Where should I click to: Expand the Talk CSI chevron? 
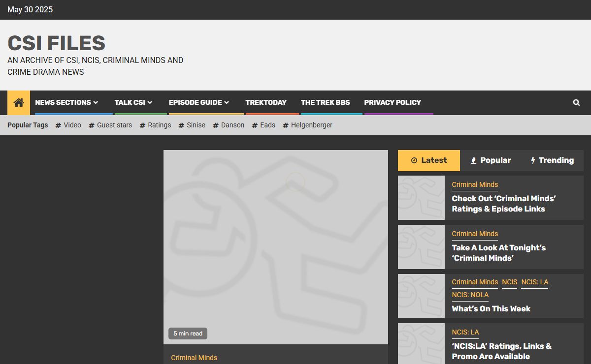click(150, 102)
